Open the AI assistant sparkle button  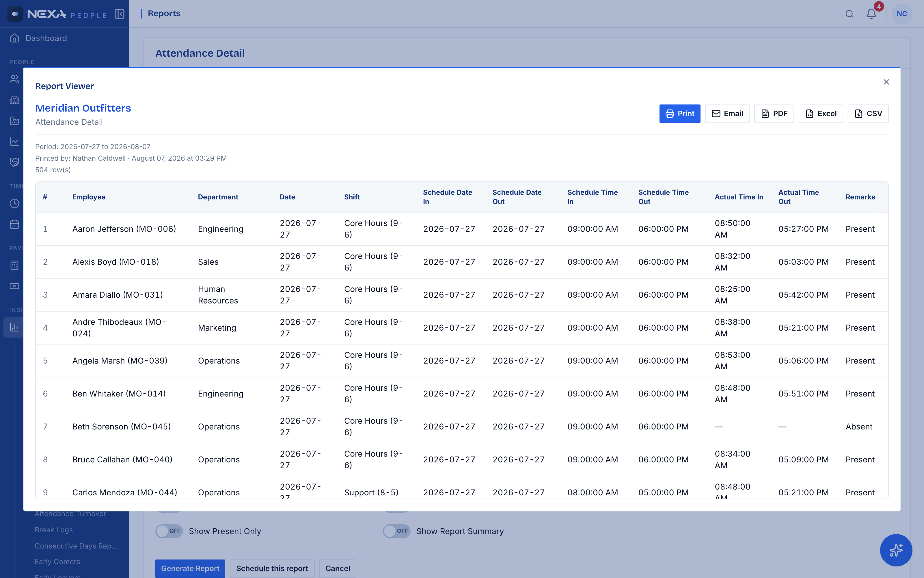coord(896,550)
